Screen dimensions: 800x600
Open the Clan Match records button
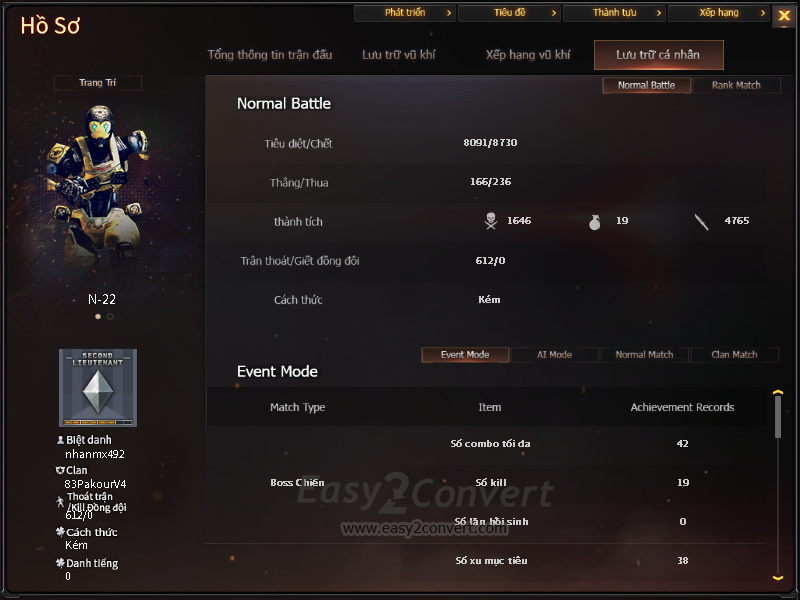click(x=735, y=355)
